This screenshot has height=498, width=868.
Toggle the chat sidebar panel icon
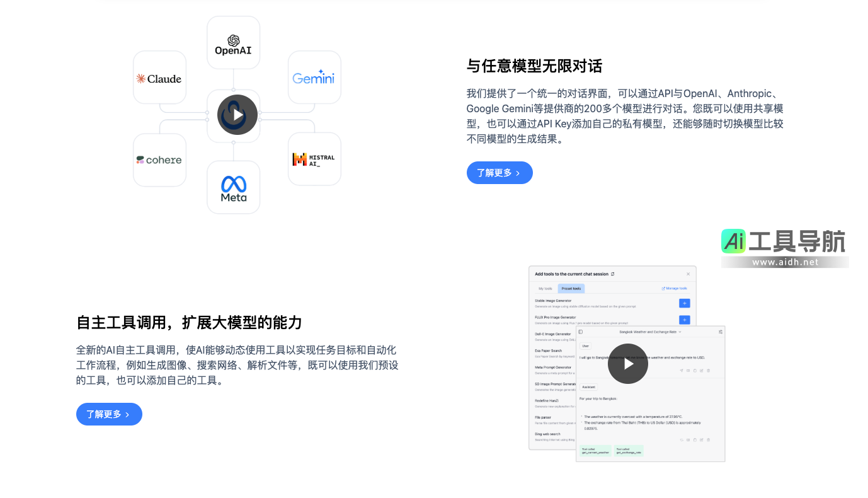point(581,332)
